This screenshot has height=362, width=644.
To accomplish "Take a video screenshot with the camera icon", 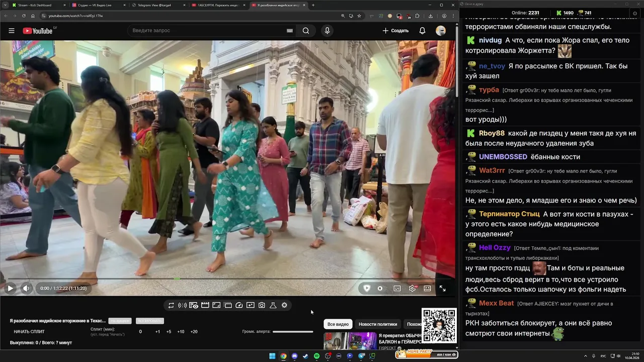I will coord(262,305).
